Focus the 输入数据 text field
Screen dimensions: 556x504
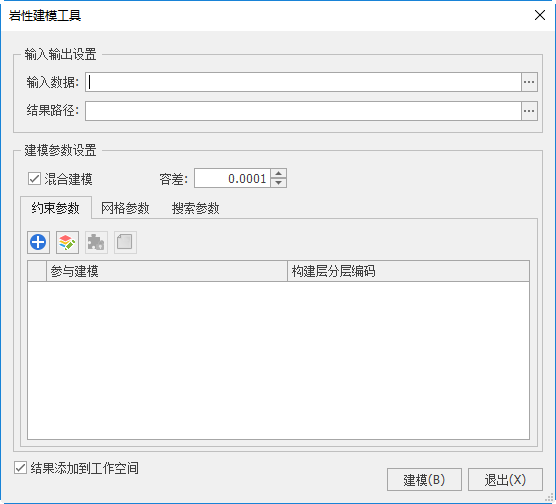pyautogui.click(x=303, y=82)
